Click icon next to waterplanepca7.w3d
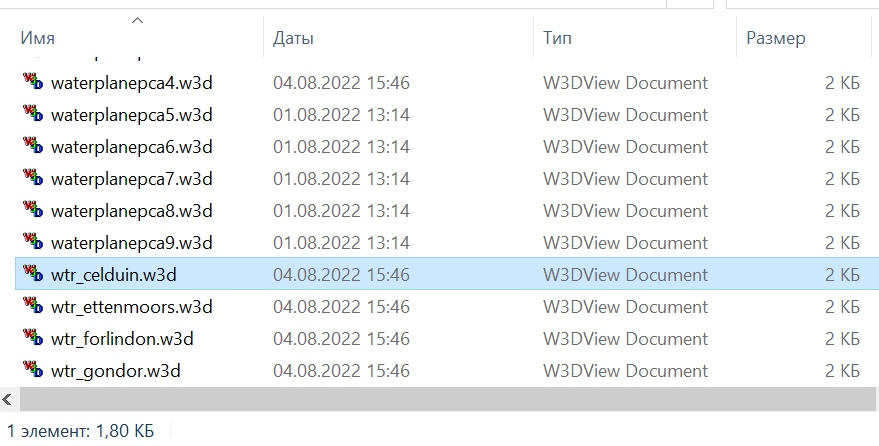Image resolution: width=879 pixels, height=446 pixels. point(33,177)
